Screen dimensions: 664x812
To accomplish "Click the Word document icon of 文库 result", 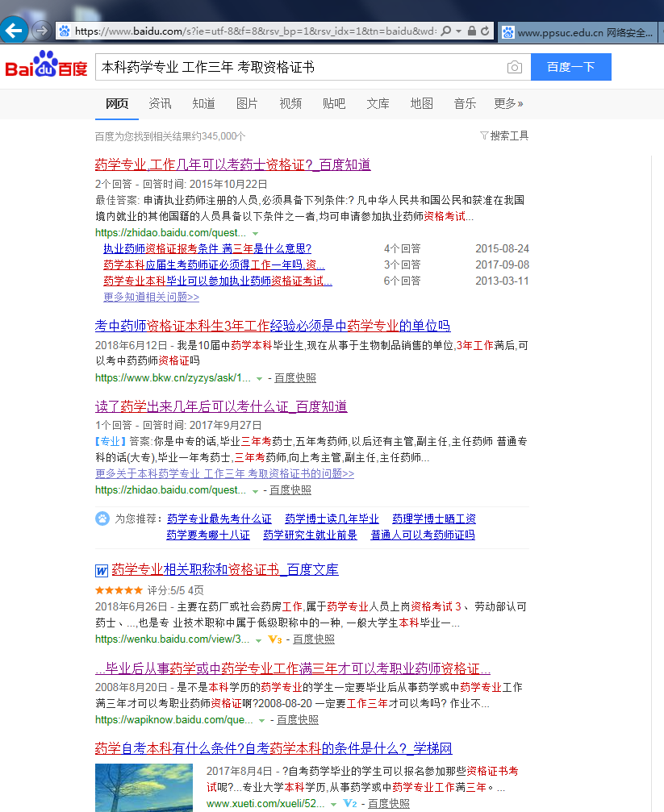I will click(x=102, y=571).
